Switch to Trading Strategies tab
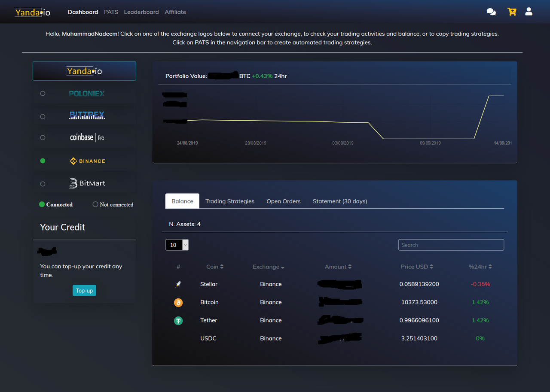550x392 pixels. 230,201
